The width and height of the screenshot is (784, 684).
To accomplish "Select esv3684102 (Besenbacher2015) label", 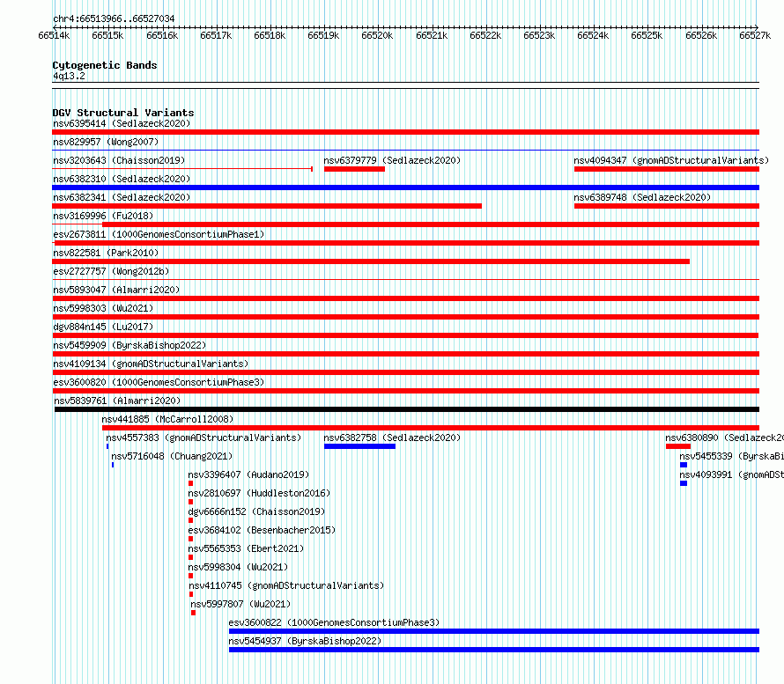I will click(x=262, y=530).
